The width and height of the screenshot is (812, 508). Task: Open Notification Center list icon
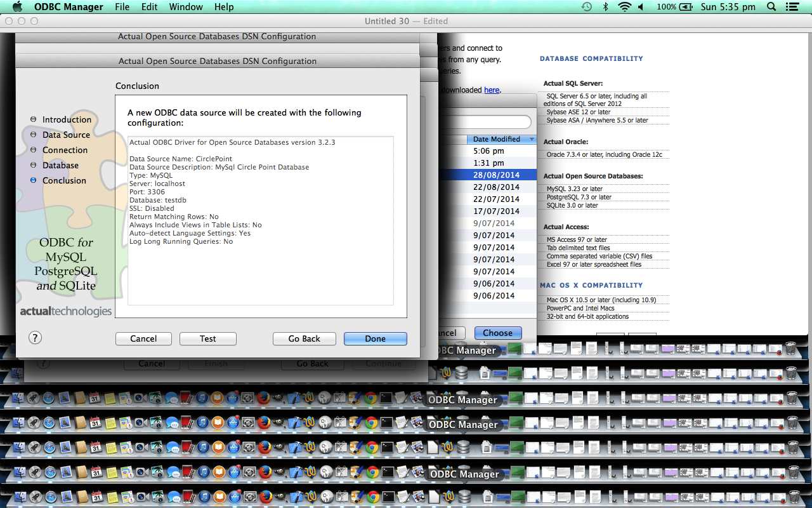[792, 7]
